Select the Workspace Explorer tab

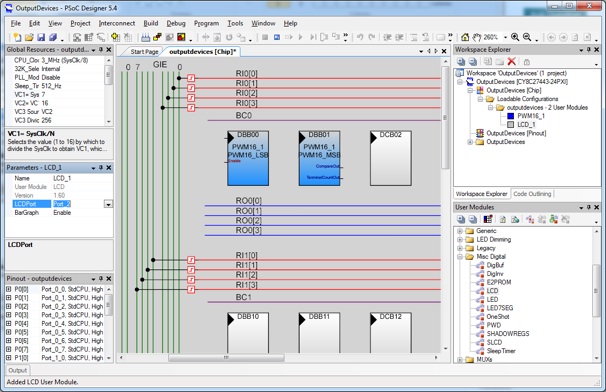coord(482,194)
